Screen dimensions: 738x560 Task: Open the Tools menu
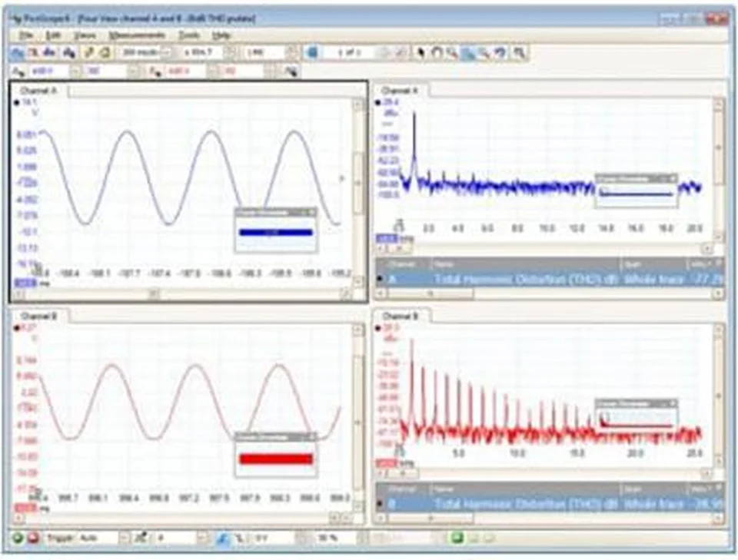coord(189,35)
